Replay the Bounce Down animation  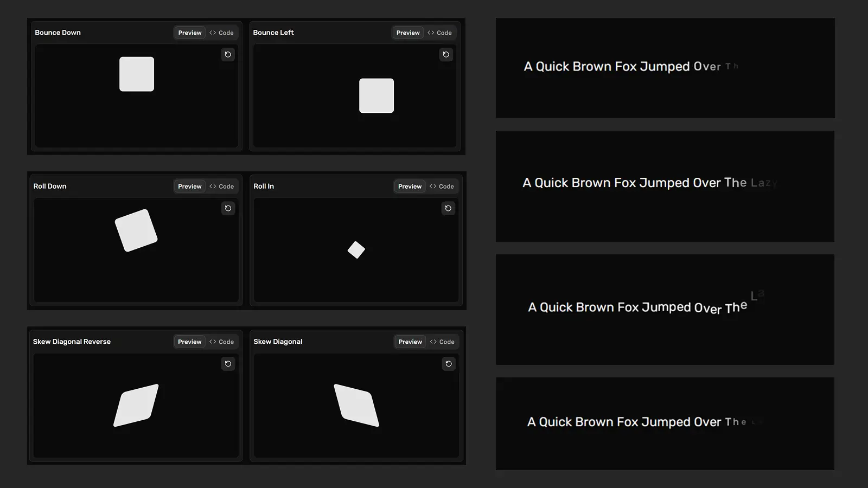pos(228,55)
